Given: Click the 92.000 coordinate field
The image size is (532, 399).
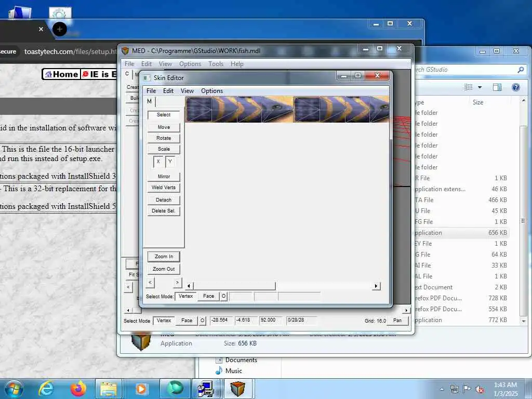Looking at the screenshot, I should tap(271, 320).
